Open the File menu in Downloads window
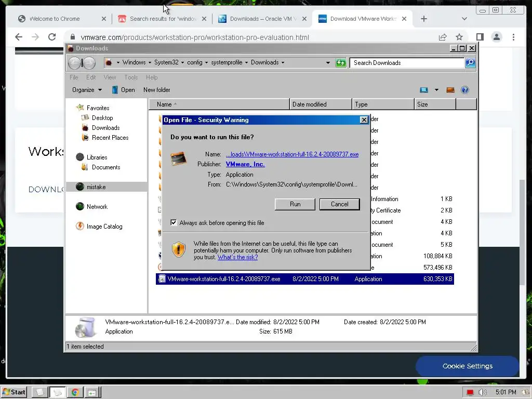Screen dimensions: 532x399 pyautogui.click(x=74, y=77)
